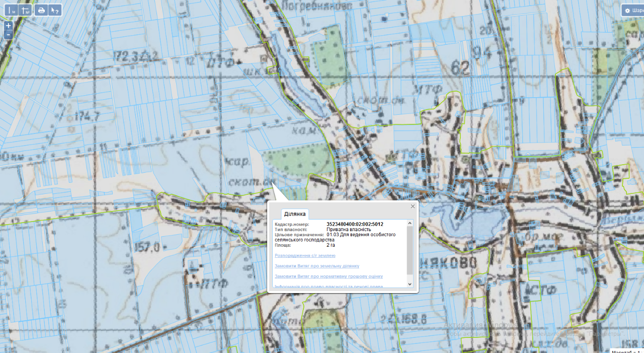This screenshot has height=353, width=644.
Task: Click the popup vertical scrollbar thumb
Action: click(410, 250)
